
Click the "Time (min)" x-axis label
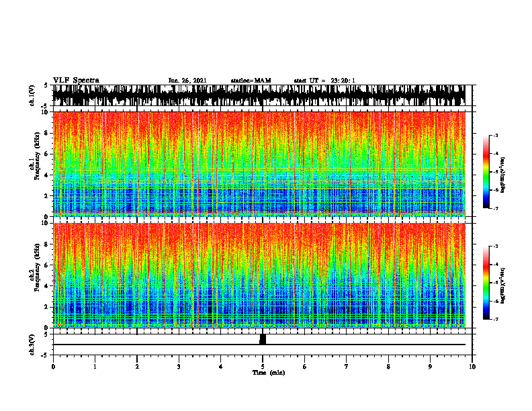click(x=269, y=373)
